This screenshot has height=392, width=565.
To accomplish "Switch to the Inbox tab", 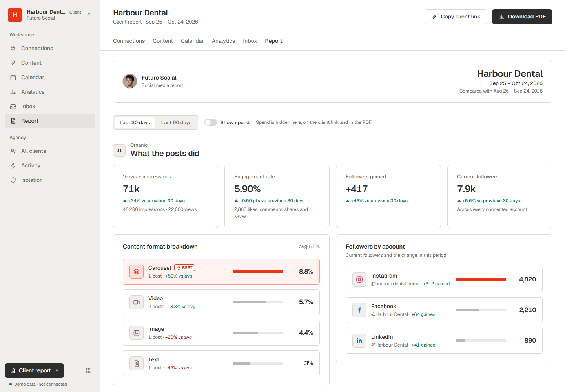I will pyautogui.click(x=250, y=41).
